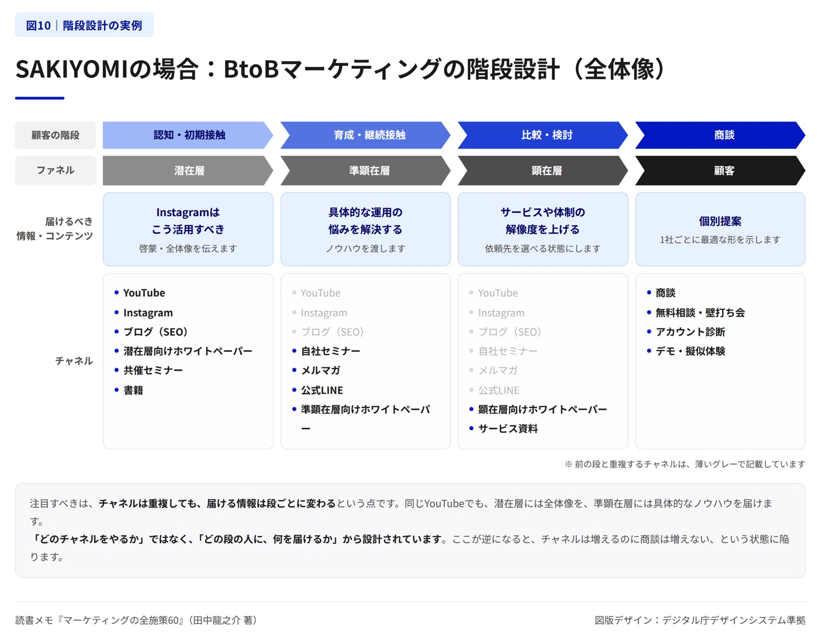Click the grayed-out '自社セミナー' item

(x=508, y=351)
